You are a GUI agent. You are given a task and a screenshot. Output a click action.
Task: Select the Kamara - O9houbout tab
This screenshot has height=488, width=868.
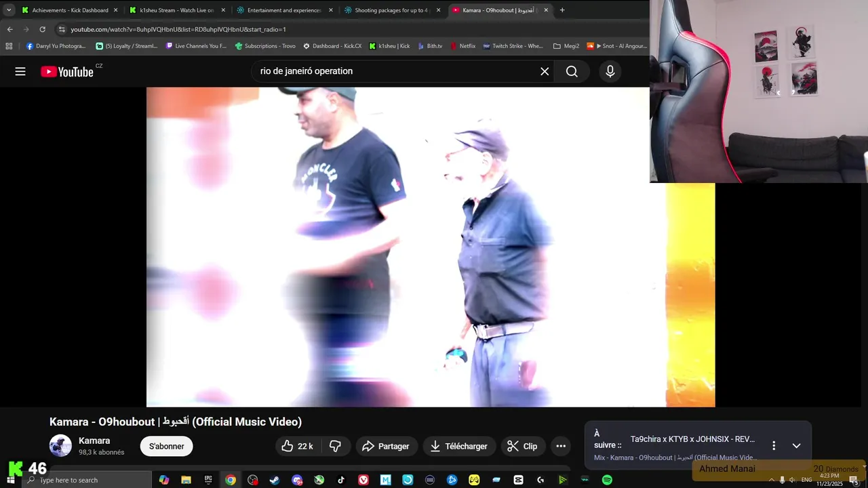(x=499, y=10)
